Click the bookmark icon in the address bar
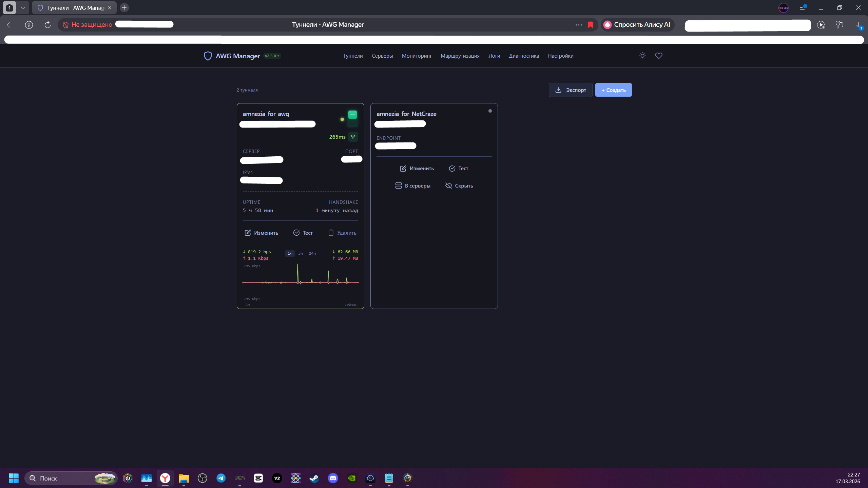This screenshot has height=488, width=868. click(591, 25)
